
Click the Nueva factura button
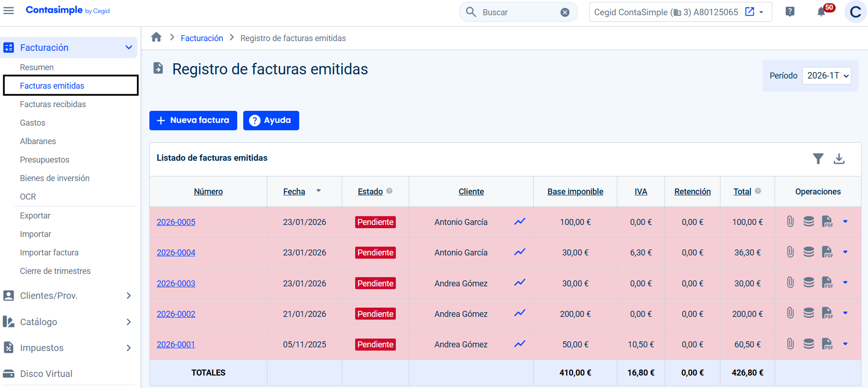(x=193, y=121)
